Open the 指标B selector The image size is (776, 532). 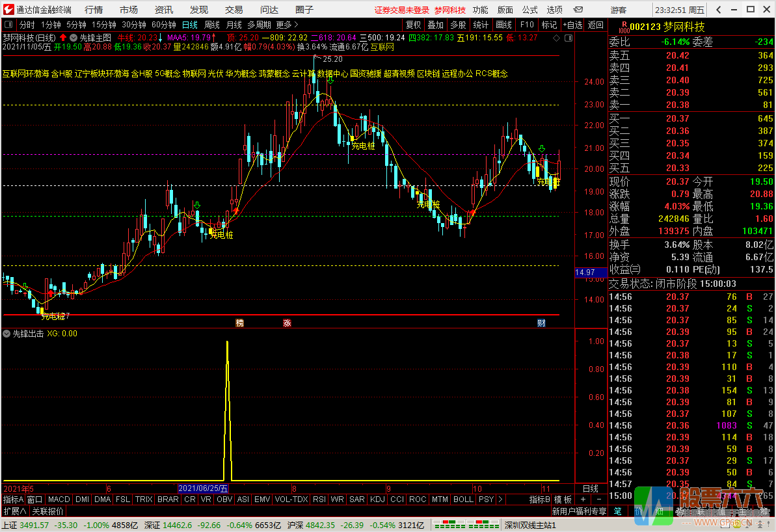pos(539,499)
